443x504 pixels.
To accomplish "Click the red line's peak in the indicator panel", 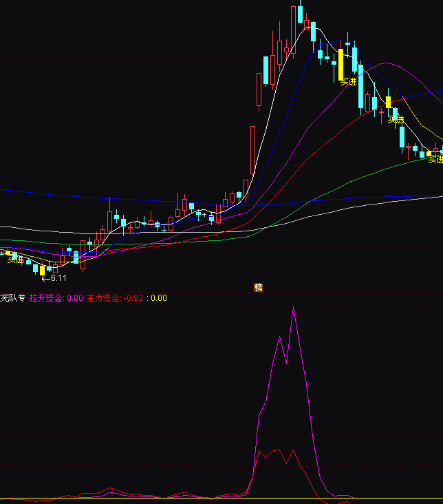I will pyautogui.click(x=293, y=451).
